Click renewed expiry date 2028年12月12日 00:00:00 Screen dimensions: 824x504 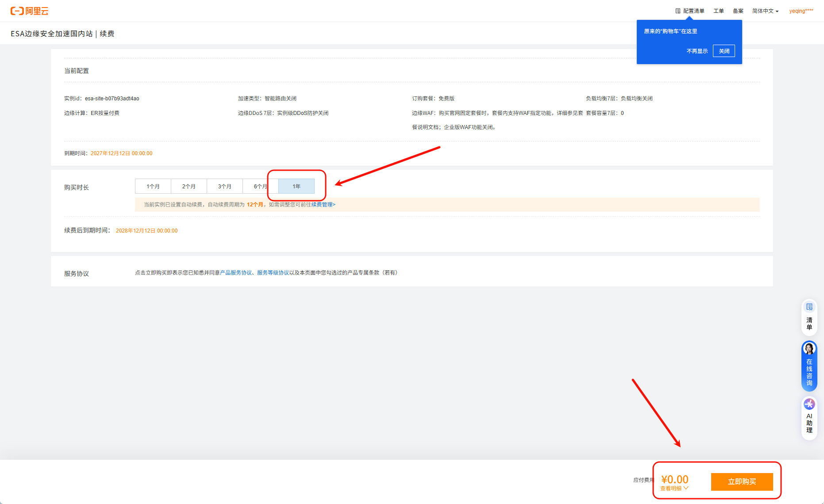click(146, 231)
